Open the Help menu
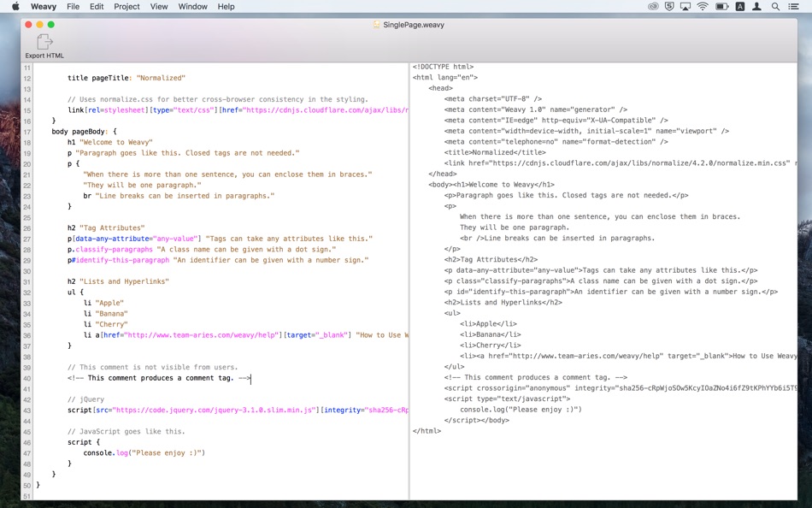The image size is (812, 508). coord(226,7)
